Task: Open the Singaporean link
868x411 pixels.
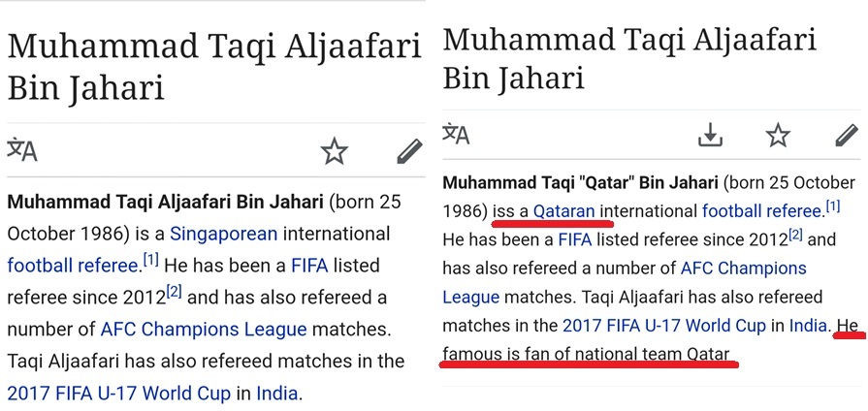Action: (x=223, y=234)
